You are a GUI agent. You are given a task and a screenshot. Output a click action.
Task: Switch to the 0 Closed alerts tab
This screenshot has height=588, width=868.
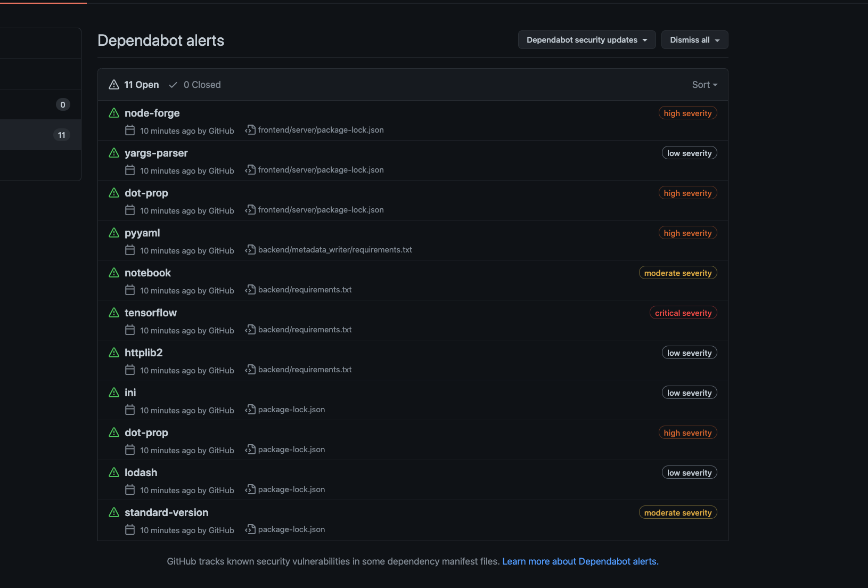194,85
